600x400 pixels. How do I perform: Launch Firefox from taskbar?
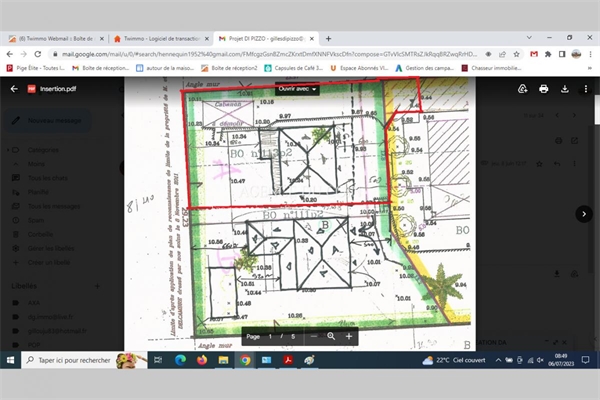pos(202,360)
